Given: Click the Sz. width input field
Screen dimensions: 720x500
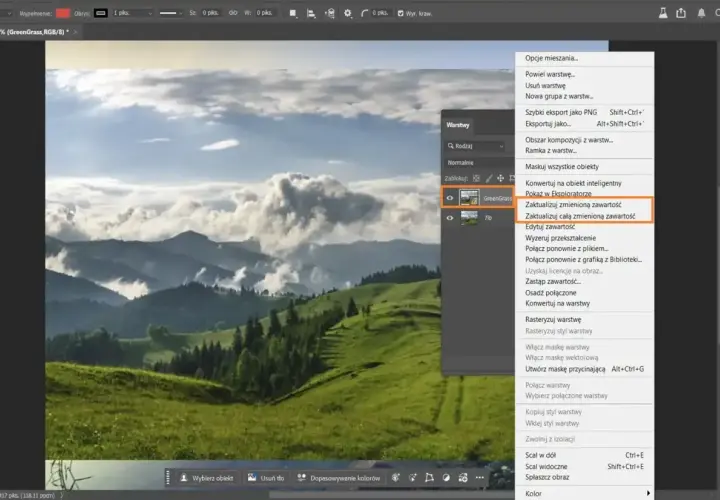Looking at the screenshot, I should tap(210, 13).
